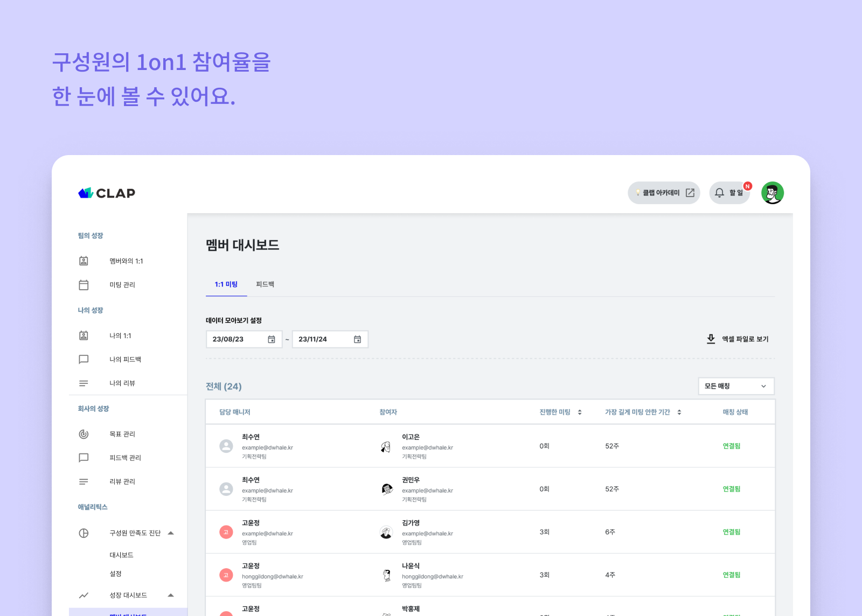Click the 구성원 만족도 진단 pie chart icon

84,533
